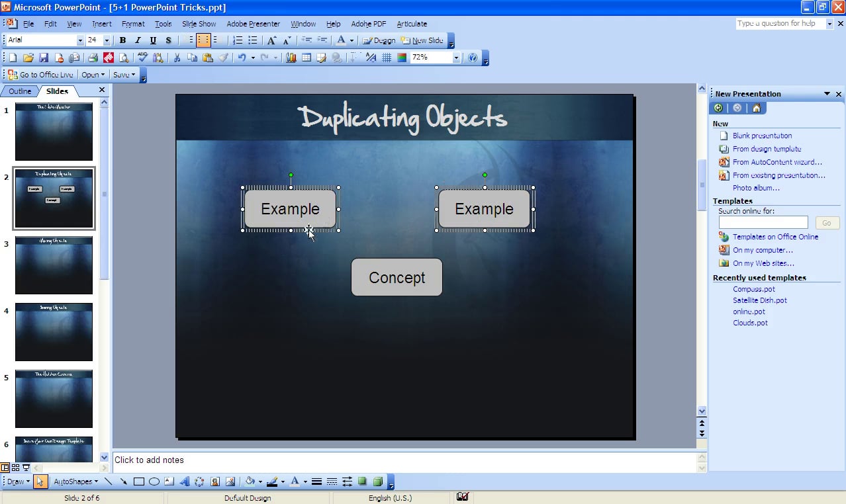This screenshot has height=504, width=846.
Task: Apply a 3-D Style to the shape
Action: point(378,482)
